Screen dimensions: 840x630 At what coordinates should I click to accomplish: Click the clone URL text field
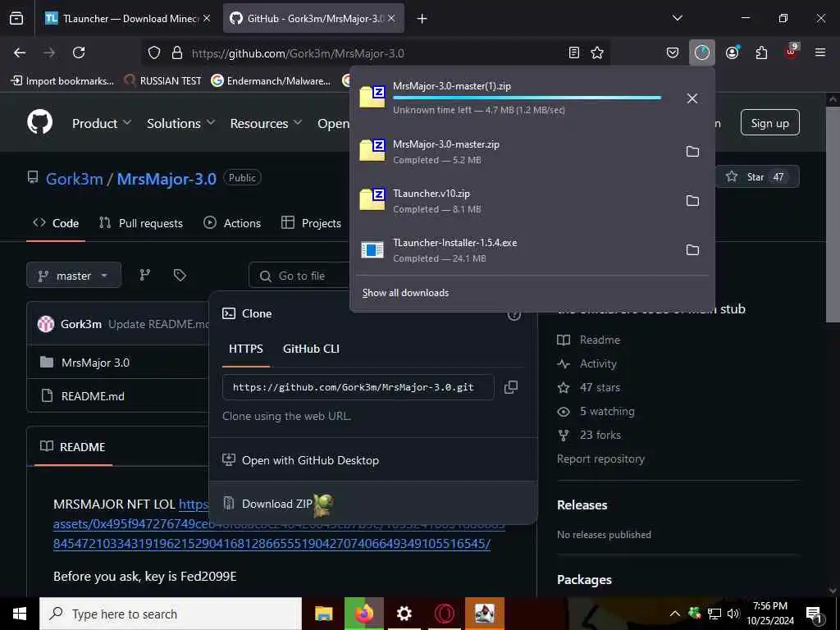[358, 387]
